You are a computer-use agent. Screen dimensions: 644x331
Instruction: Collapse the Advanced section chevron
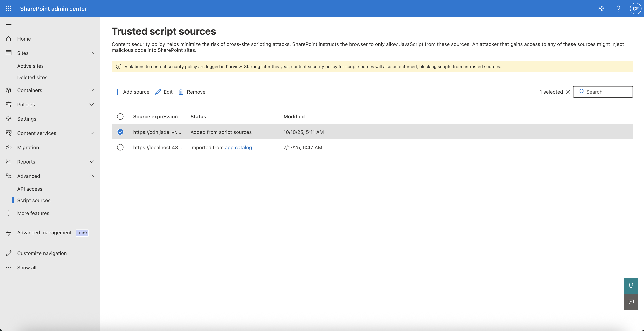pyautogui.click(x=92, y=176)
